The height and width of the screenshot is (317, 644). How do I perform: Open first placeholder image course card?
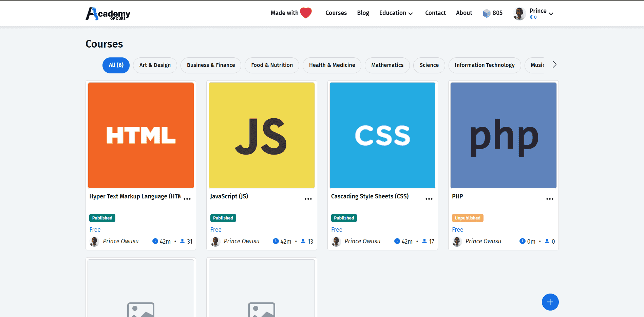point(141,288)
